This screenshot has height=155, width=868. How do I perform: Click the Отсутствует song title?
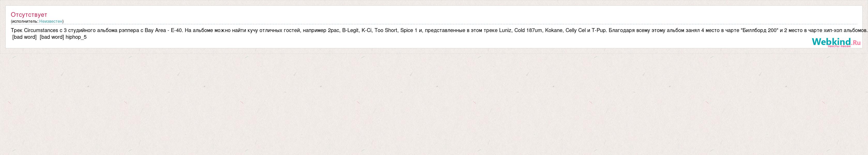(x=29, y=14)
